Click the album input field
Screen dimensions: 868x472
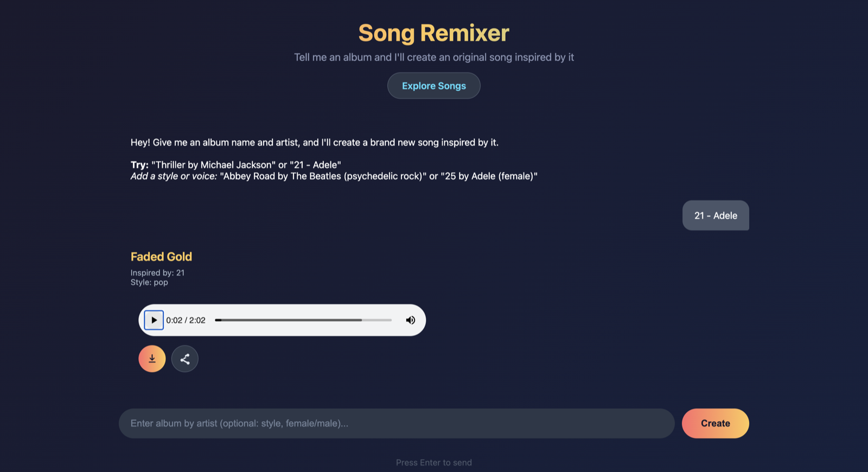tap(397, 423)
